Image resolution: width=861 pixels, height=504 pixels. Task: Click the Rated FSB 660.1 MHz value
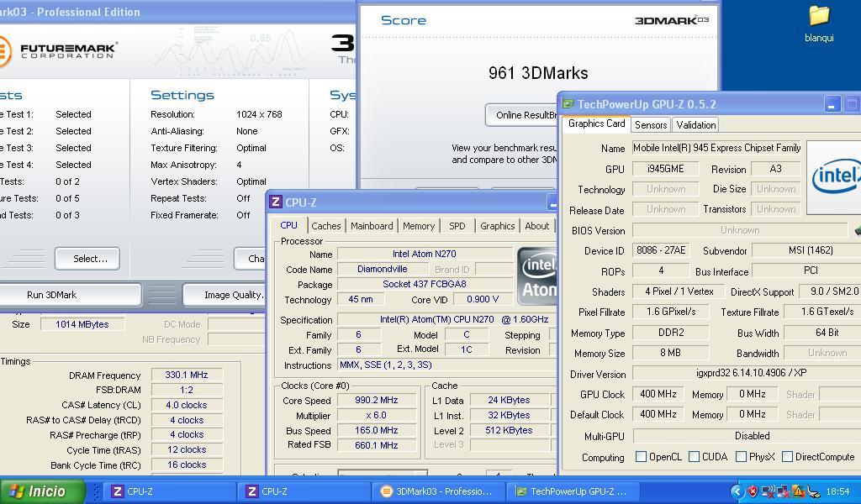376,445
